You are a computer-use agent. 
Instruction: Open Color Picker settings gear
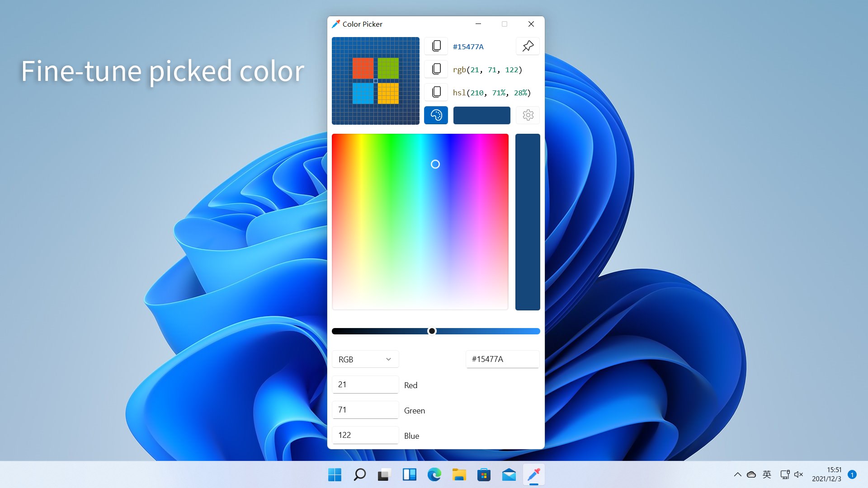point(528,115)
